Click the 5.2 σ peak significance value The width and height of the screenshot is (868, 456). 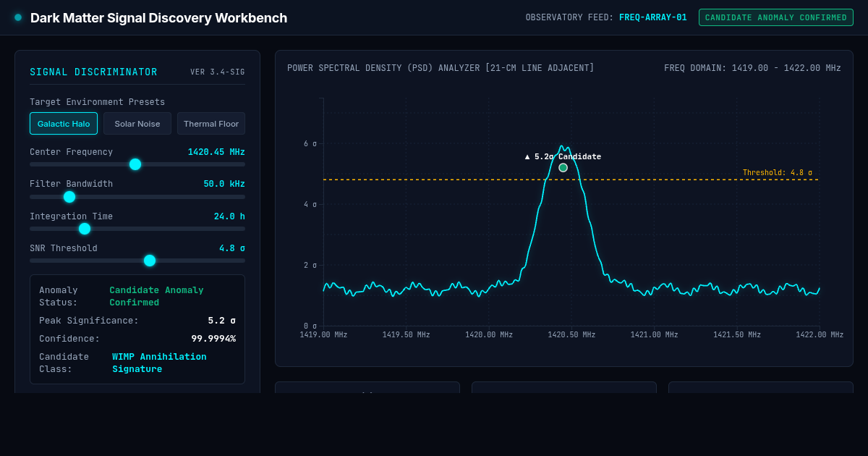[221, 321]
